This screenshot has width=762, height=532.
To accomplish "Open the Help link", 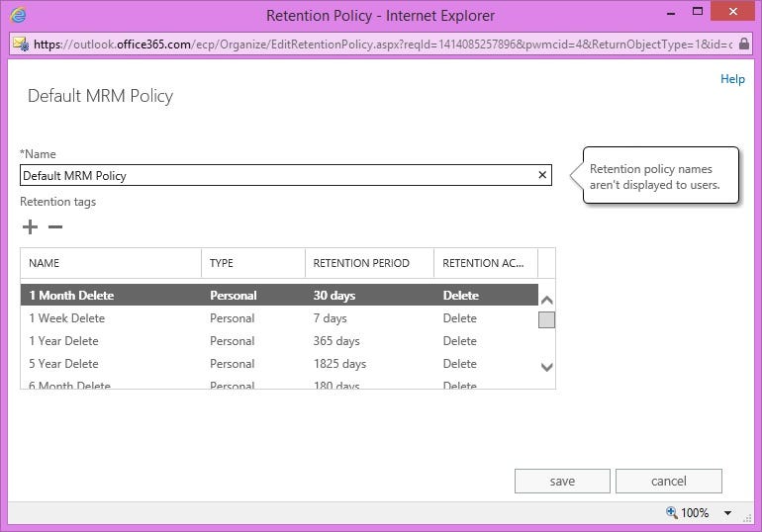I will pos(732,79).
